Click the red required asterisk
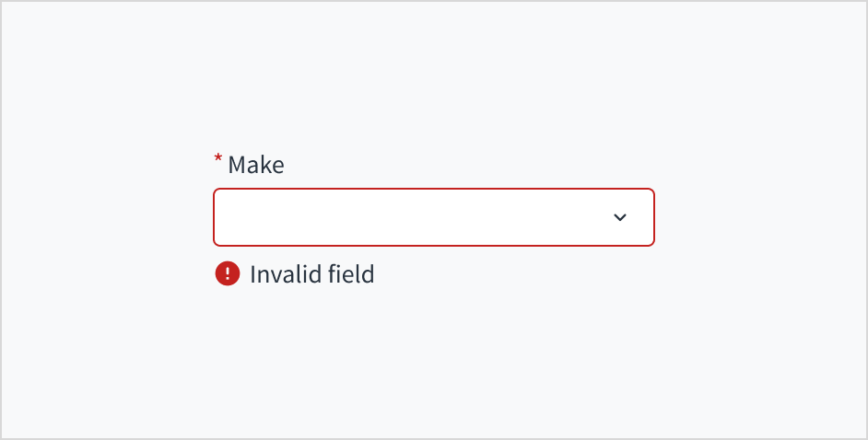868x440 pixels. click(218, 160)
